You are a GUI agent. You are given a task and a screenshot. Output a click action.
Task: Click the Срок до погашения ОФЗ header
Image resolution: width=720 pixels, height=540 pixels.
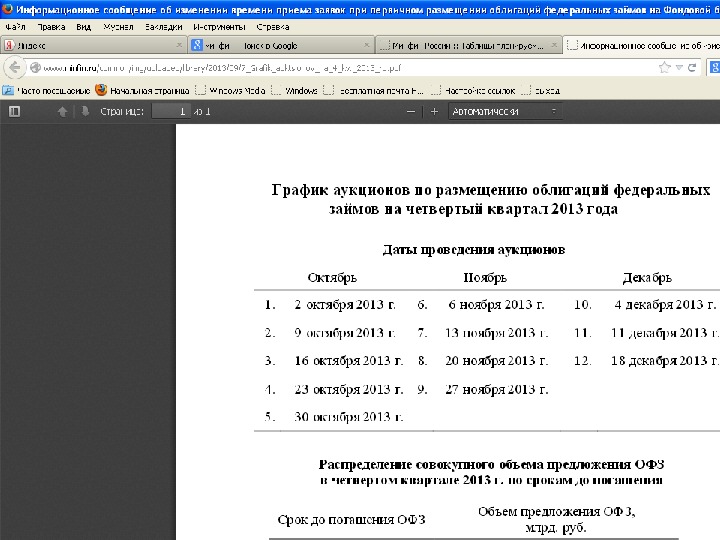(x=351, y=520)
